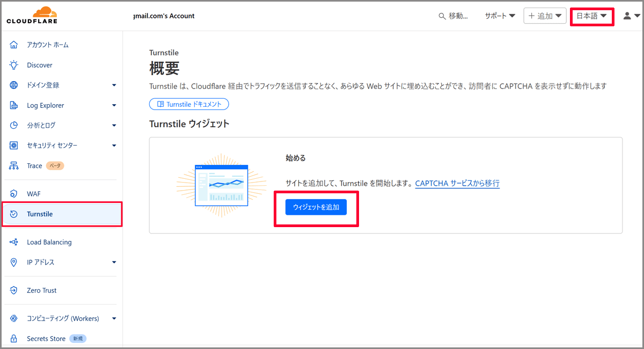Follow the CAPTCHA サービスから移行 link
Screen dimensions: 644x349
[457, 184]
